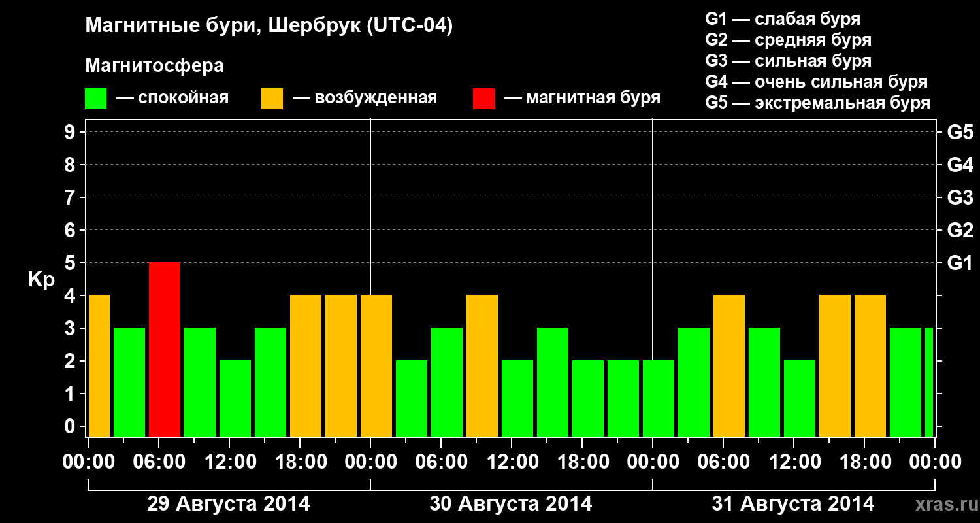The image size is (980, 523).
Task: Click the '18:00' time label of 30 Августа
Action: point(582,462)
